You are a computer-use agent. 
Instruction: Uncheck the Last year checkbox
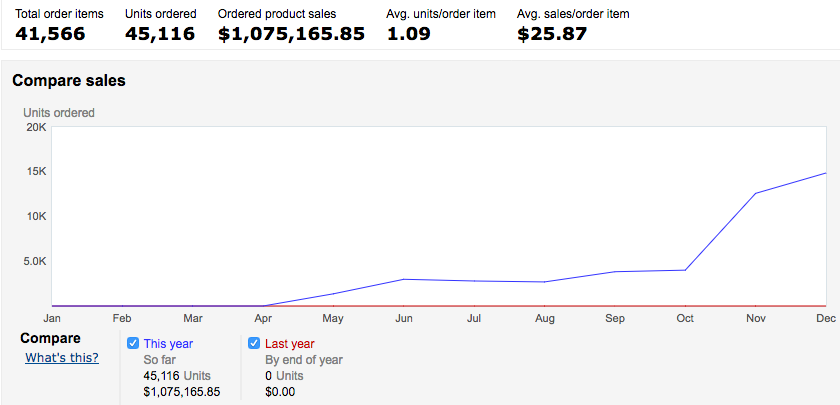(254, 343)
